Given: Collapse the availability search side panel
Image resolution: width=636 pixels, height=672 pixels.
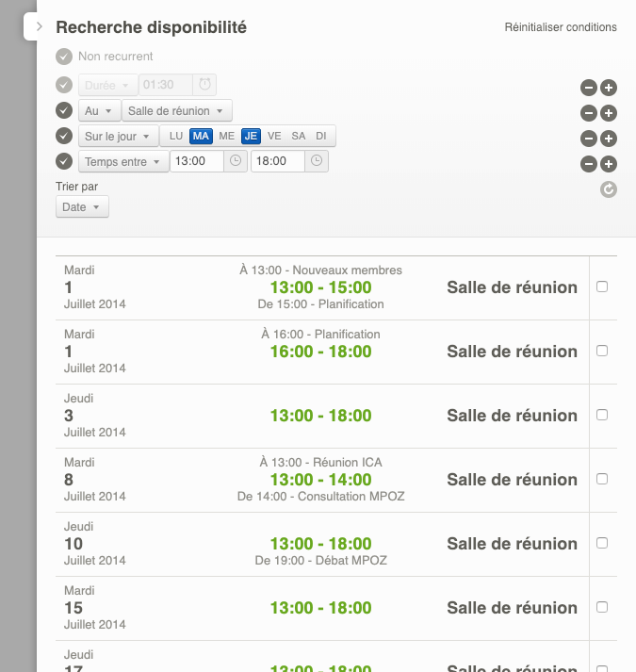Looking at the screenshot, I should pos(39,27).
